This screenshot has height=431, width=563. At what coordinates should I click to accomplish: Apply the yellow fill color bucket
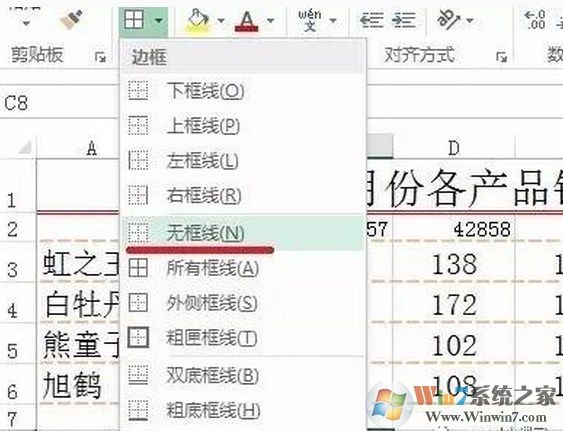(197, 20)
